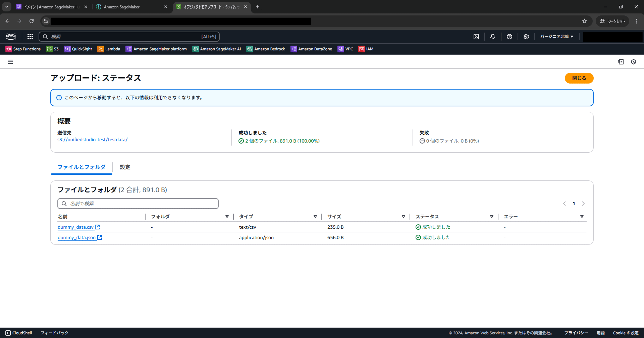644x338 pixels.
Task: Open Amazon SageMaker AI shortcut
Action: tap(216, 49)
